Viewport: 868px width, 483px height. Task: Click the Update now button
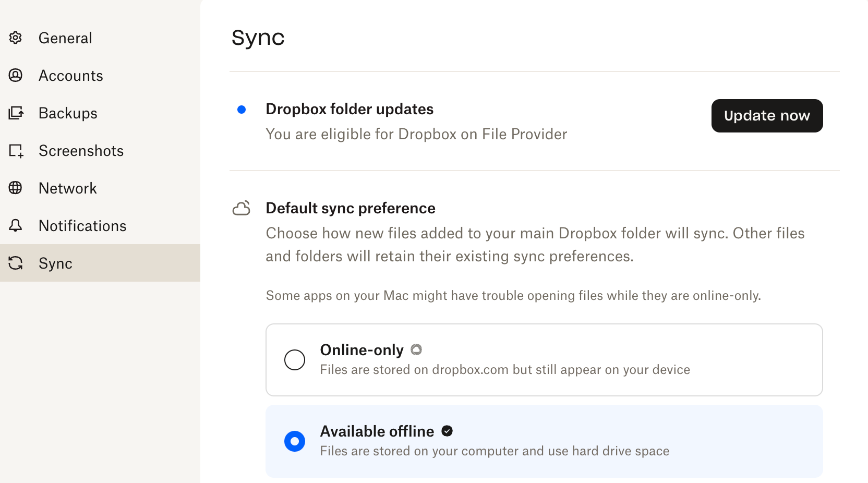coord(767,116)
